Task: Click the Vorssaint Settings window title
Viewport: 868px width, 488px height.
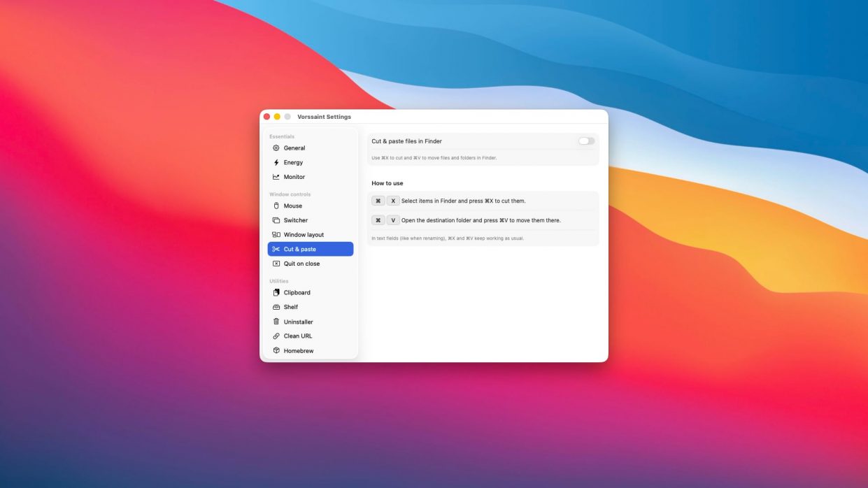Action: click(x=324, y=117)
